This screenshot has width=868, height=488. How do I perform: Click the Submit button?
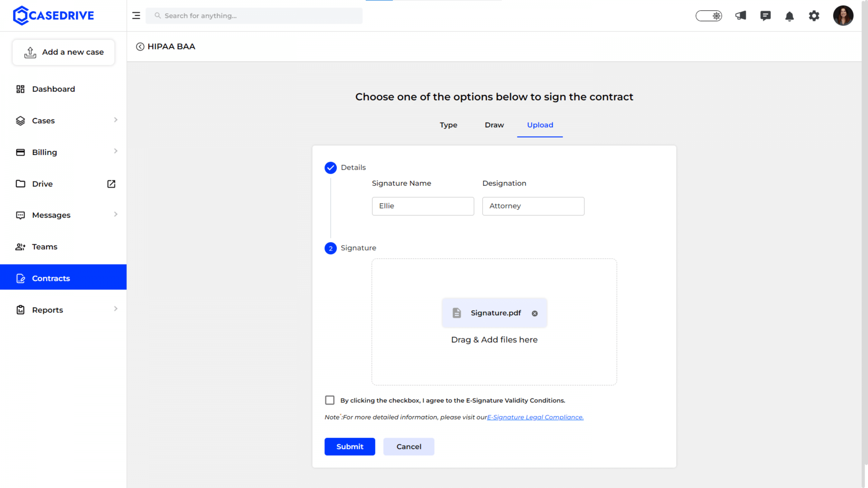350,446
